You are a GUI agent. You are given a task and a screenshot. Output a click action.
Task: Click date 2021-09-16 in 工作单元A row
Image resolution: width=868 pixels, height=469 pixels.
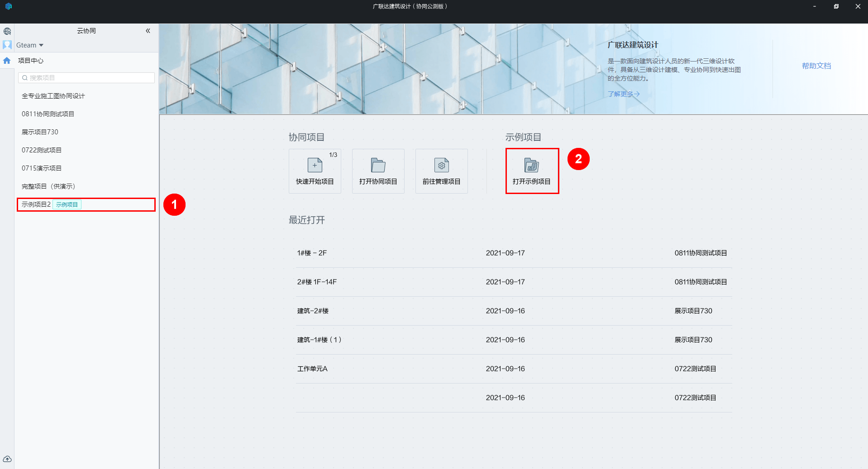click(506, 369)
